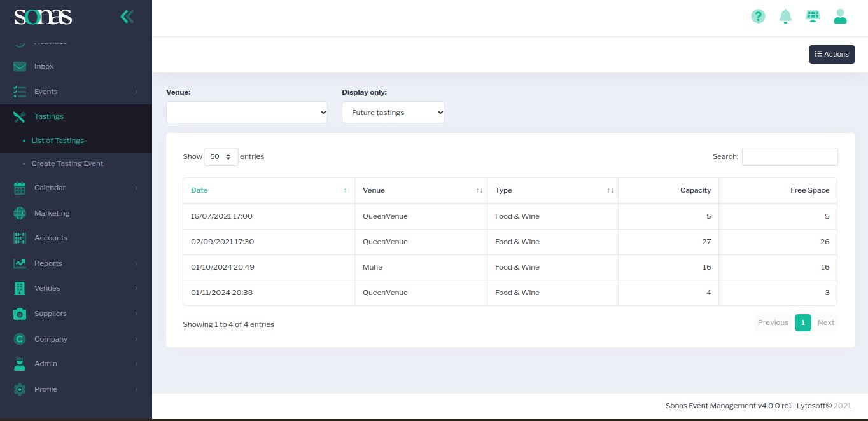Collapse the sidebar with double chevron icon
The image size is (868, 421).
[127, 17]
